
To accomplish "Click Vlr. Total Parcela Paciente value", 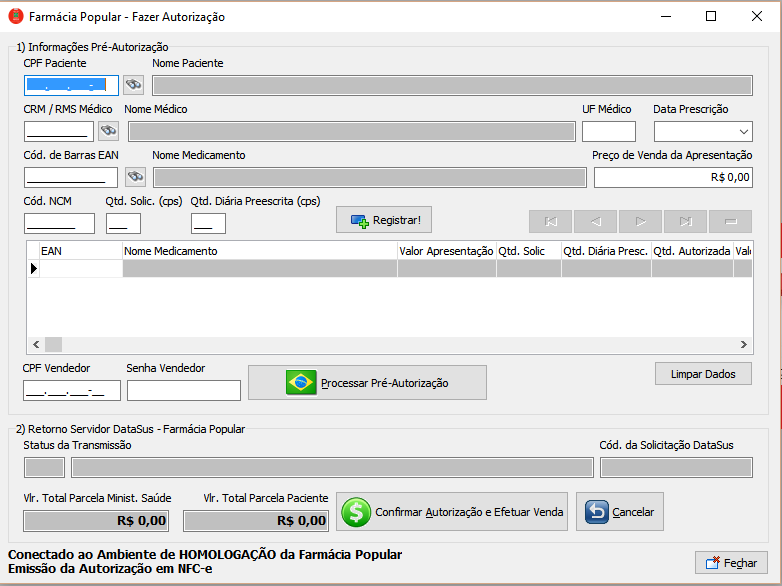I will [256, 521].
